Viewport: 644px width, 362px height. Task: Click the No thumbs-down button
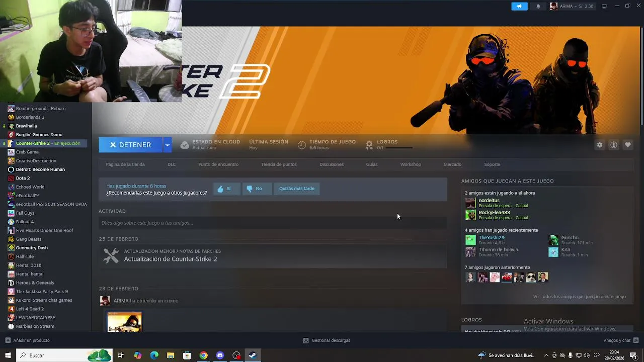(x=257, y=189)
